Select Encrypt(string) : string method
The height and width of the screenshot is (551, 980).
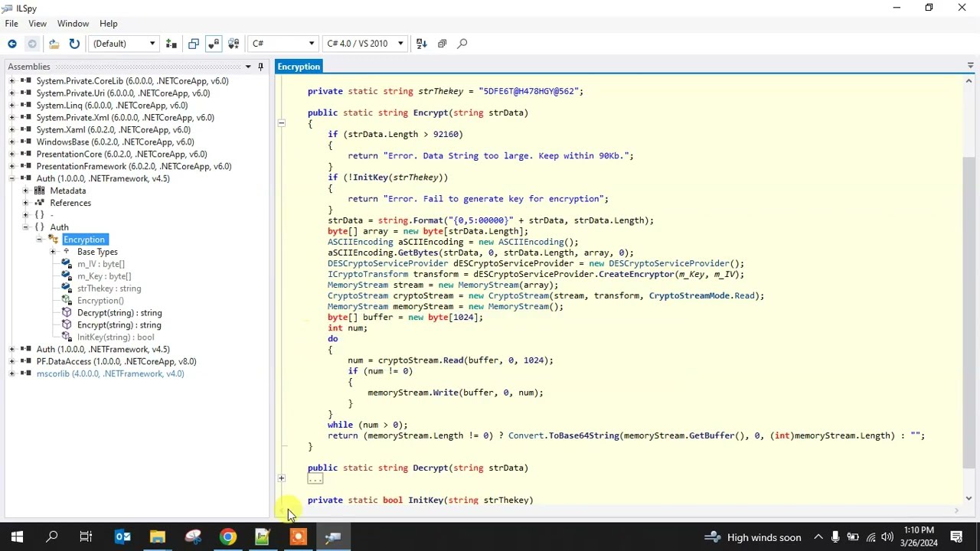119,325
